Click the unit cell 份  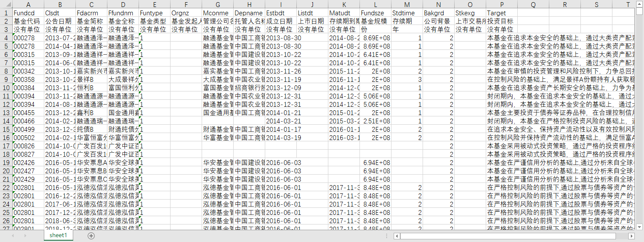point(375,29)
